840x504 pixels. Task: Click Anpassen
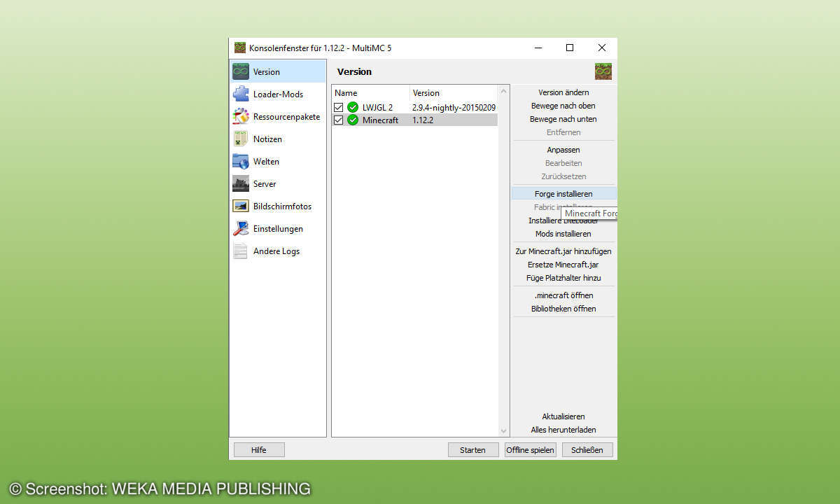[563, 150]
